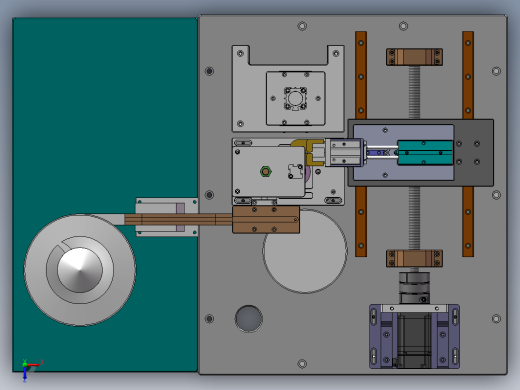Click the green hex nut on the fixture cover

pos(266,172)
